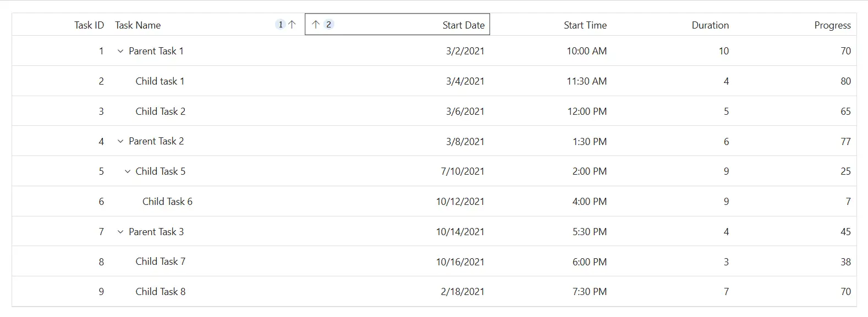
Task: Sort by the Start Time column header
Action: (585, 25)
